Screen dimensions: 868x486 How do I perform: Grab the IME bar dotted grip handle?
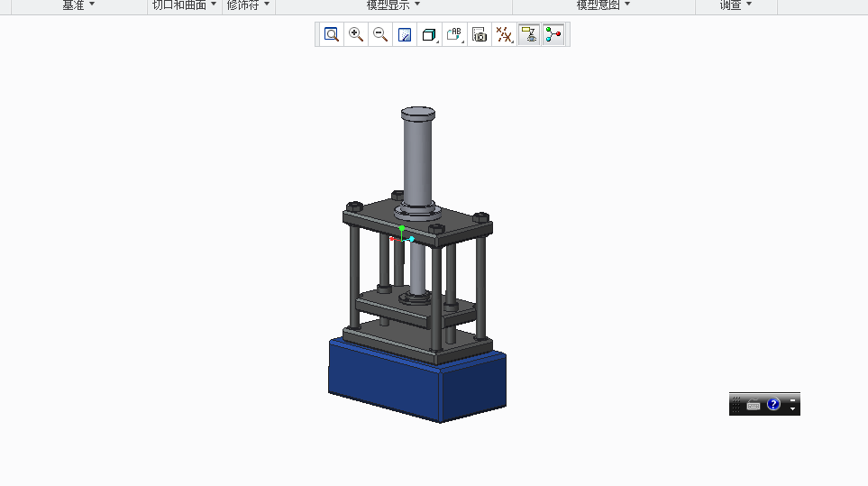[736, 405]
